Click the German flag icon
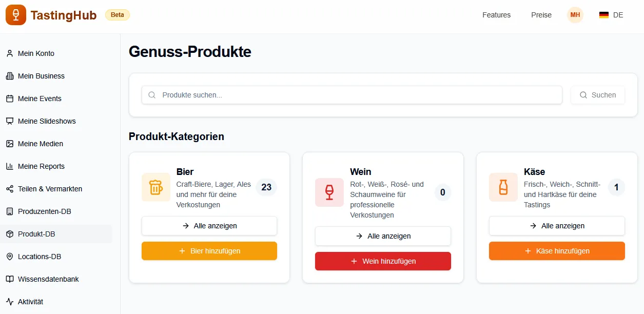 click(x=604, y=15)
